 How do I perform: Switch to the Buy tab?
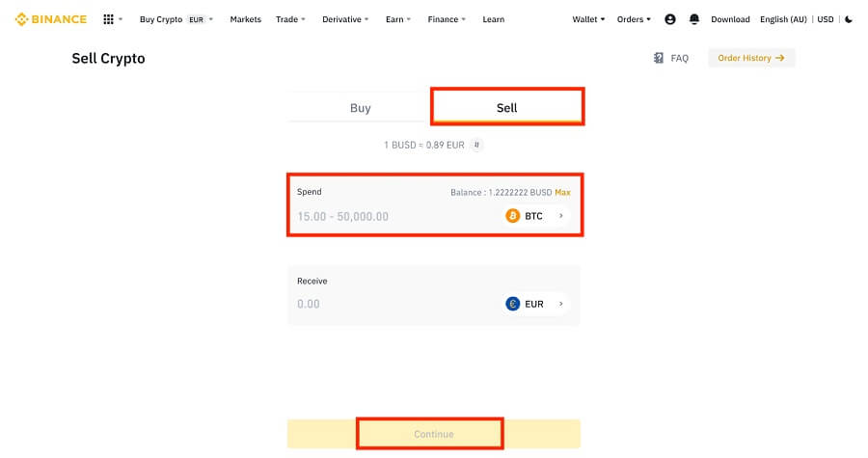[361, 107]
